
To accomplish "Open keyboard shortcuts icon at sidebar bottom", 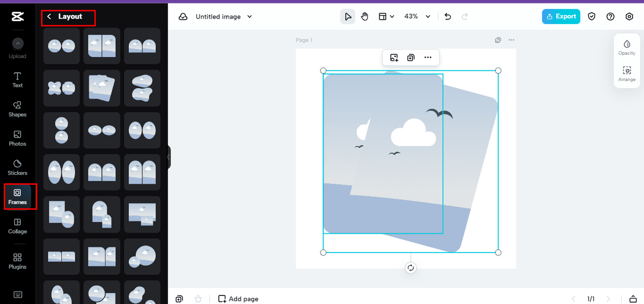I will point(17,294).
